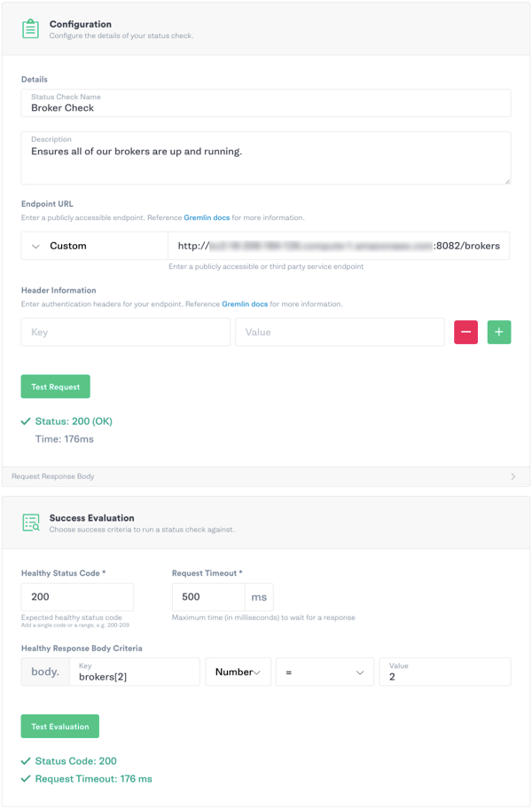Open the Custom endpoint type dropdown
Screen dimensions: 532x810
(93, 245)
